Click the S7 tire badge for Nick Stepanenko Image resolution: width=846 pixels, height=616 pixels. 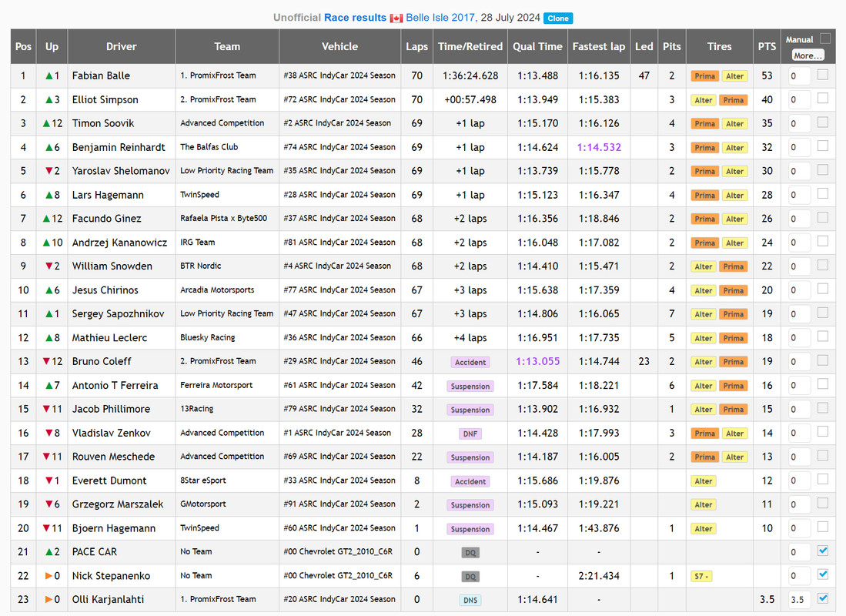coord(701,576)
